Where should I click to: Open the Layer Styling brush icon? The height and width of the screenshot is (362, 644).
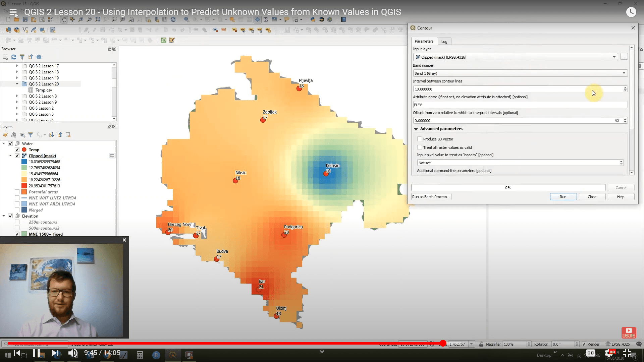click(5, 135)
